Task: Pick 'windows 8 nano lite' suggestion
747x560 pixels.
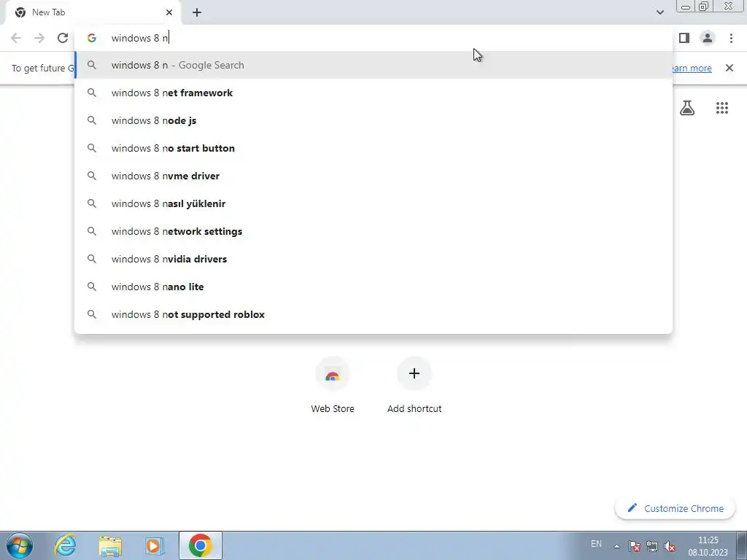Action: pos(373,287)
